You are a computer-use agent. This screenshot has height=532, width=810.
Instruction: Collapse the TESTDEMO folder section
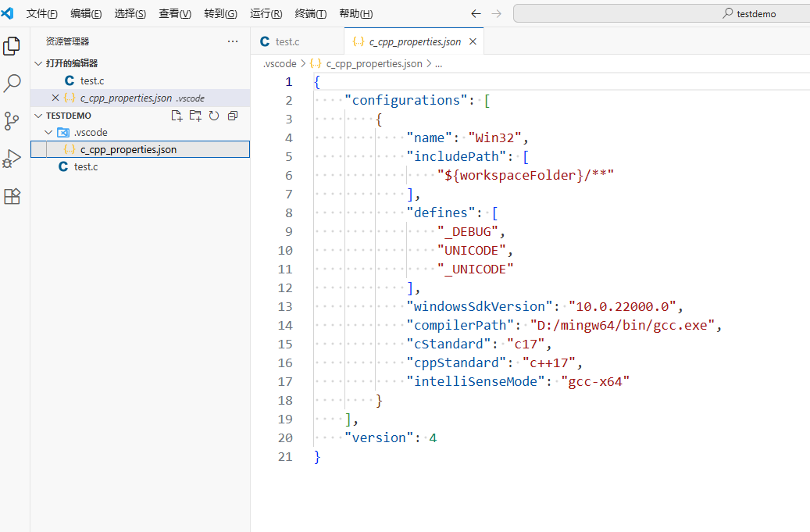tap(38, 116)
